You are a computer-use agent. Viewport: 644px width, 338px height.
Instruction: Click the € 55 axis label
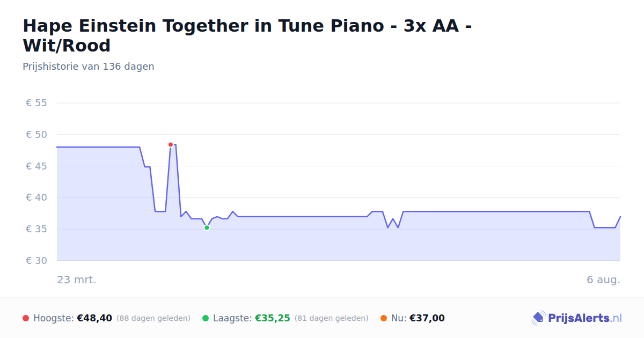pyautogui.click(x=36, y=103)
